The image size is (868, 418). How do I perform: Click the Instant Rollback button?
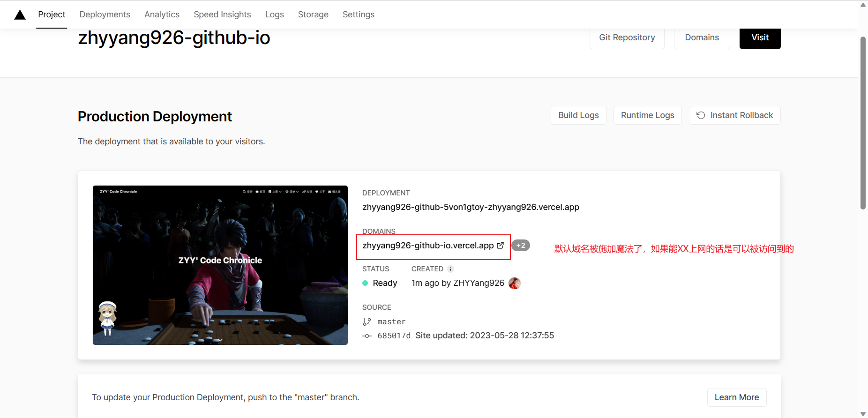click(x=734, y=115)
